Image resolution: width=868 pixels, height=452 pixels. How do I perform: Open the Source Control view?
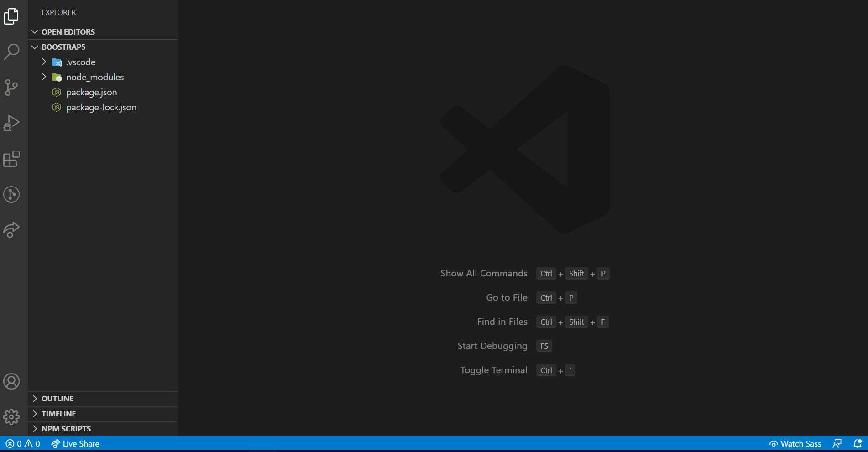point(11,87)
